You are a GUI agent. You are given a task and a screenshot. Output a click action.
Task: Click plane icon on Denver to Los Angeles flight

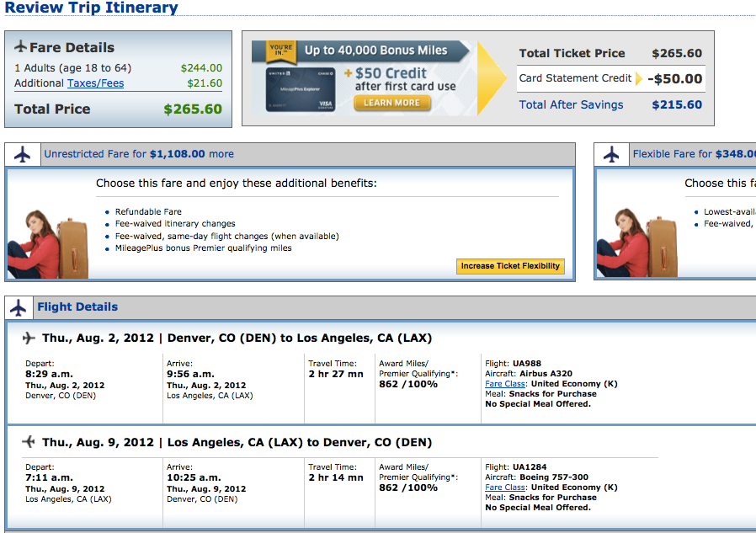(x=29, y=338)
